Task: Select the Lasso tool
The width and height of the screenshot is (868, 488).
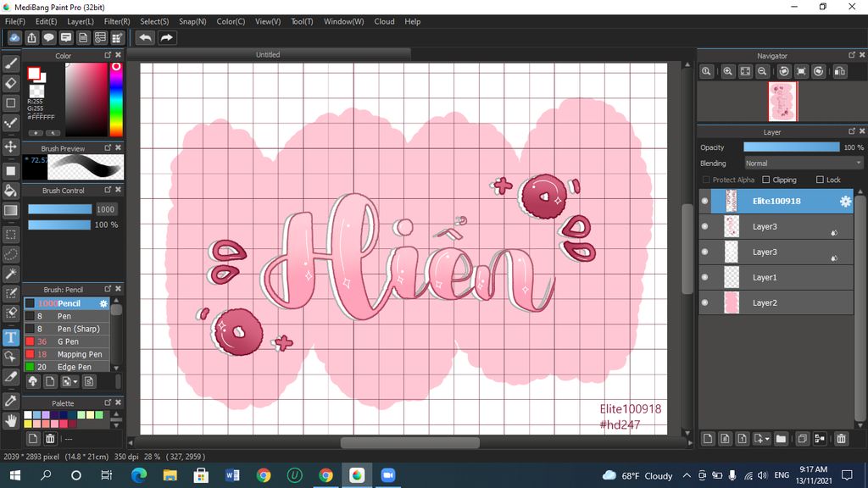Action: 10,254
